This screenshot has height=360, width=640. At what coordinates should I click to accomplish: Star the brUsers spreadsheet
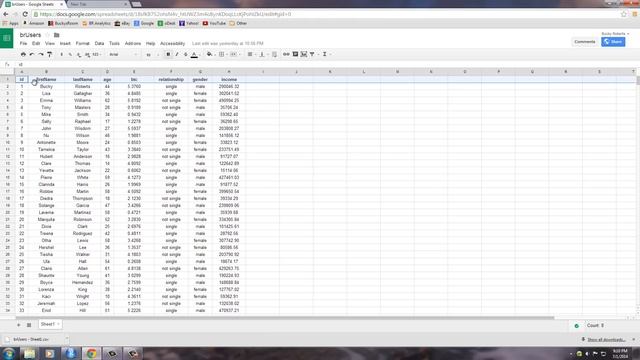47,35
